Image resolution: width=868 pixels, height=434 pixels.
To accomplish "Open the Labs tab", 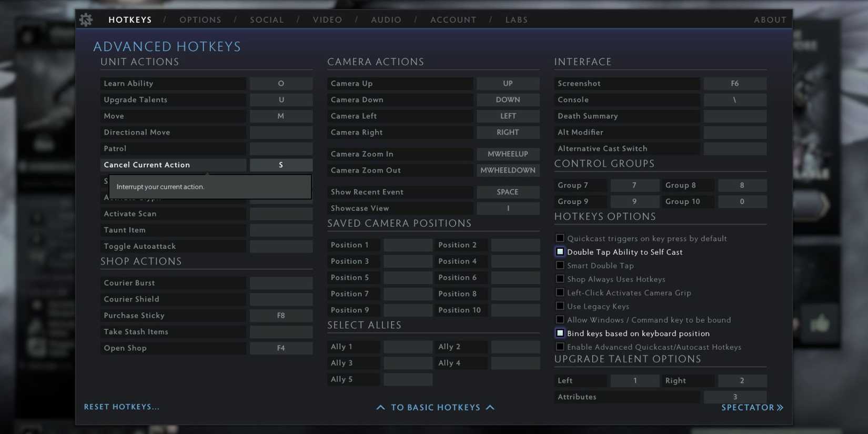I will 516,19.
